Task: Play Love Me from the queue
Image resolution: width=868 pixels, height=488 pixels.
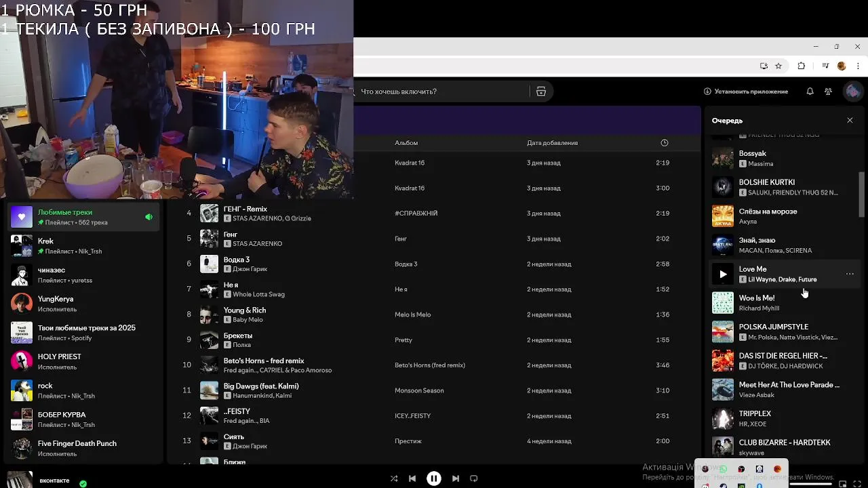Action: 723,274
